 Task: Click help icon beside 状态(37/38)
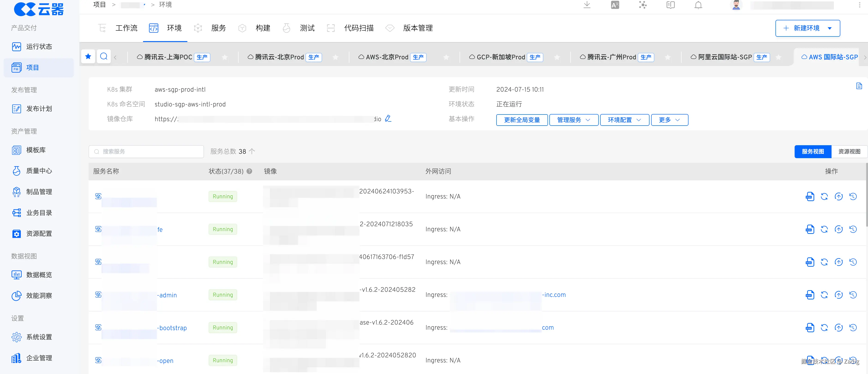click(x=249, y=171)
